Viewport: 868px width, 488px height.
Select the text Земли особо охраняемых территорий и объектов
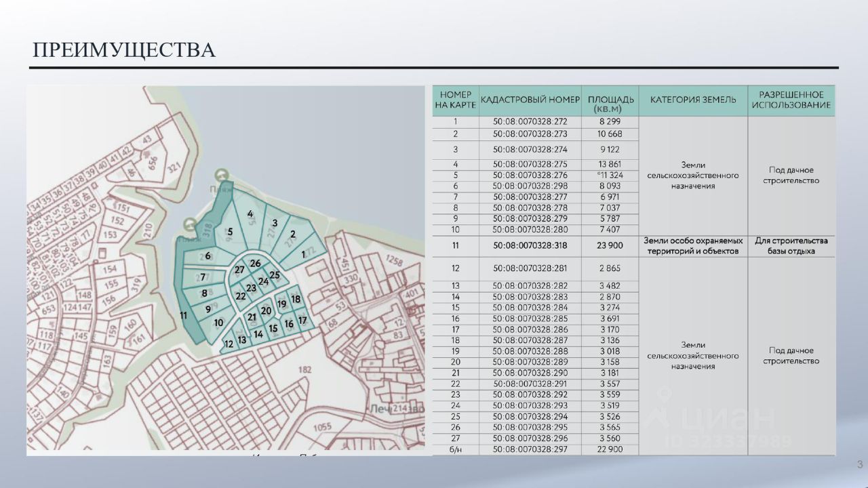coord(693,246)
